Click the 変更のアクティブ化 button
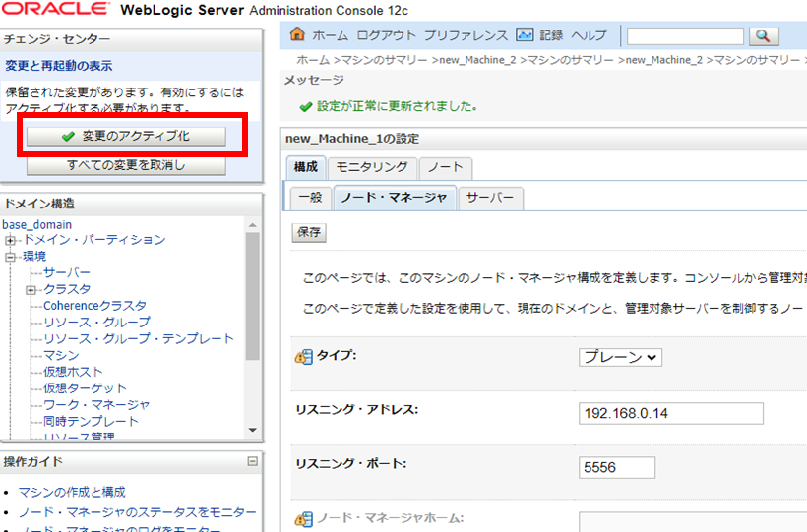The width and height of the screenshot is (807, 532). click(125, 137)
